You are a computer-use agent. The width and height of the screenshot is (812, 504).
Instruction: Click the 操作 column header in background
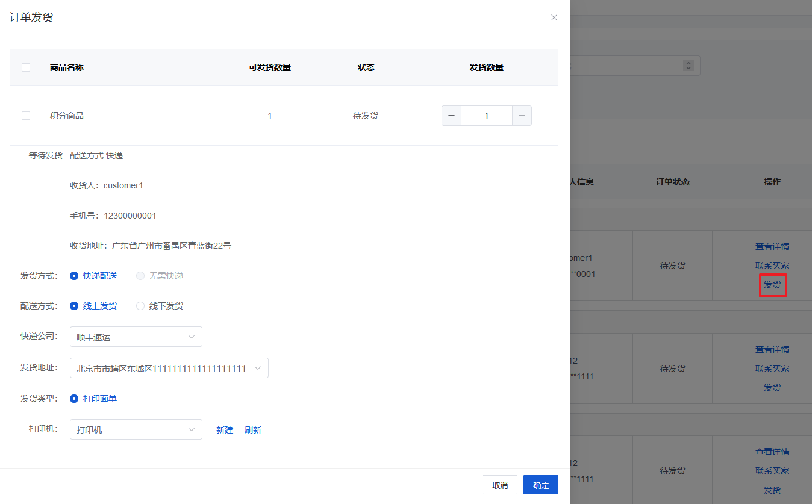(772, 182)
